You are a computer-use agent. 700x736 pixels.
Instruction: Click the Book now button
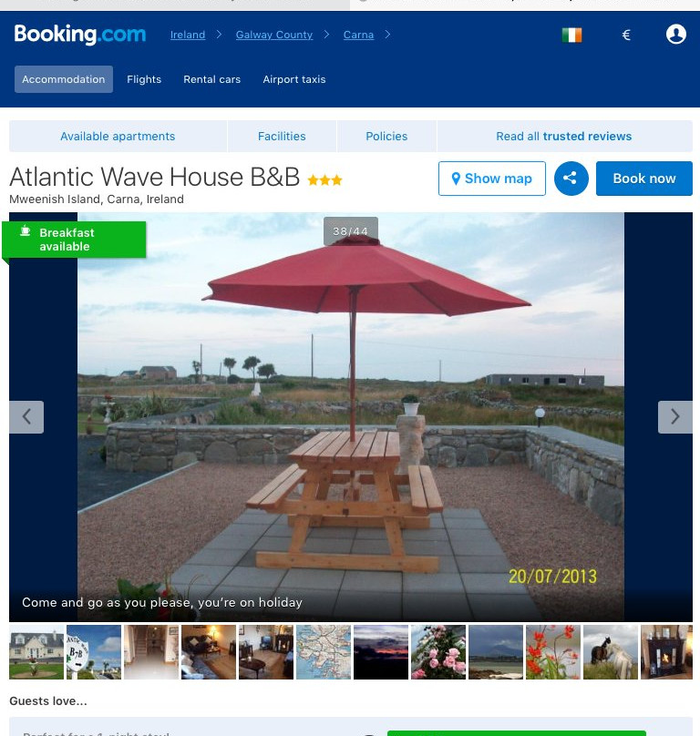[x=644, y=179]
